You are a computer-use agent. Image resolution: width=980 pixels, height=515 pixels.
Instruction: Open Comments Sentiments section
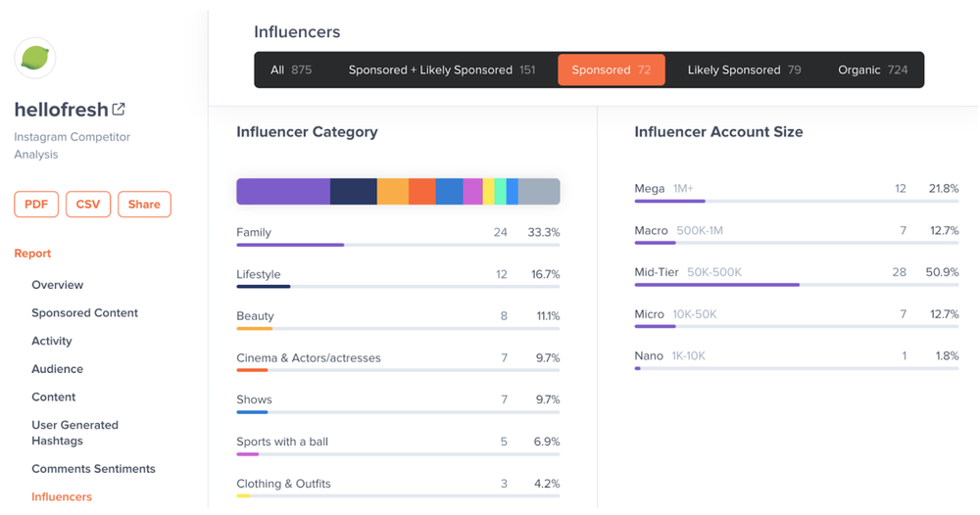[x=94, y=469]
